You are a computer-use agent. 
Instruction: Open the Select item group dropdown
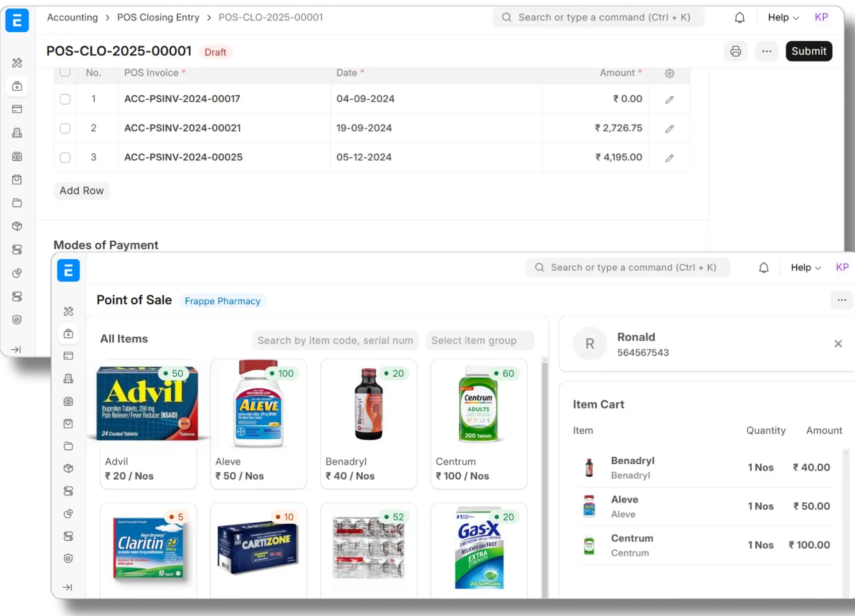(x=480, y=341)
